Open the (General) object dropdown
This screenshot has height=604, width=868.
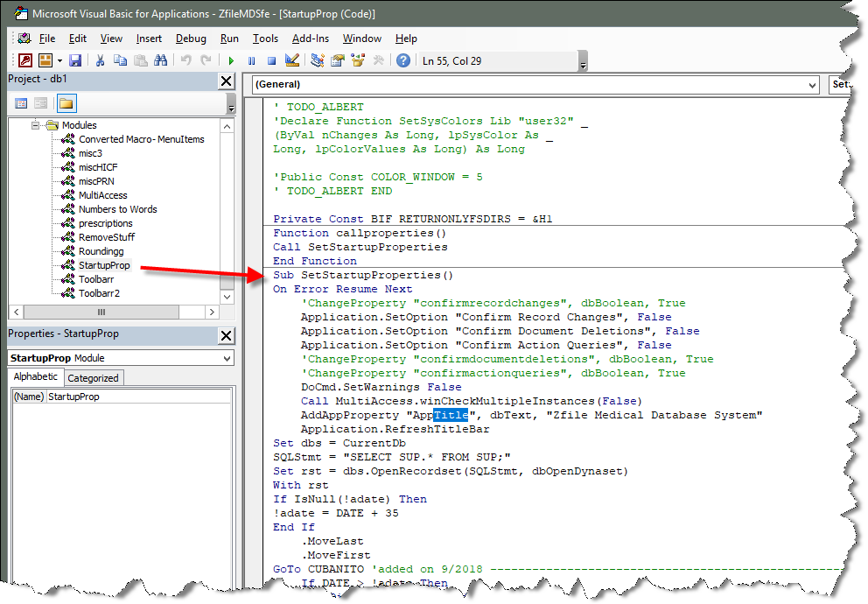(813, 85)
